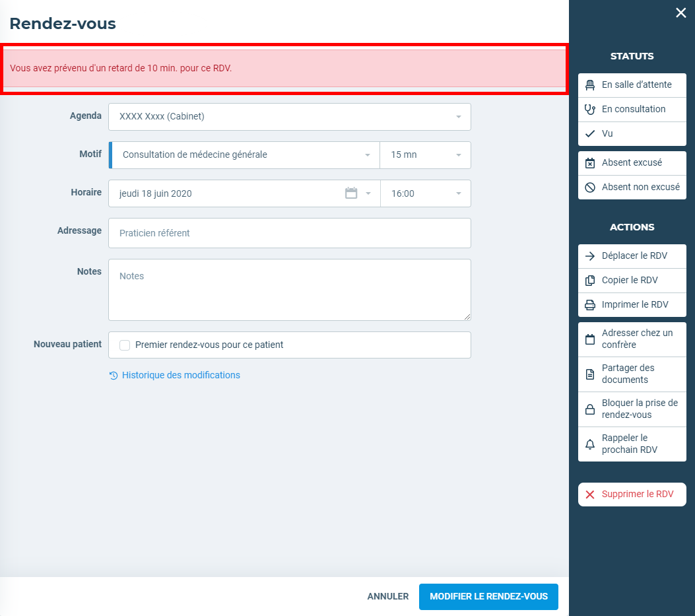Click the Absent non excusé forbidden icon

click(x=590, y=188)
